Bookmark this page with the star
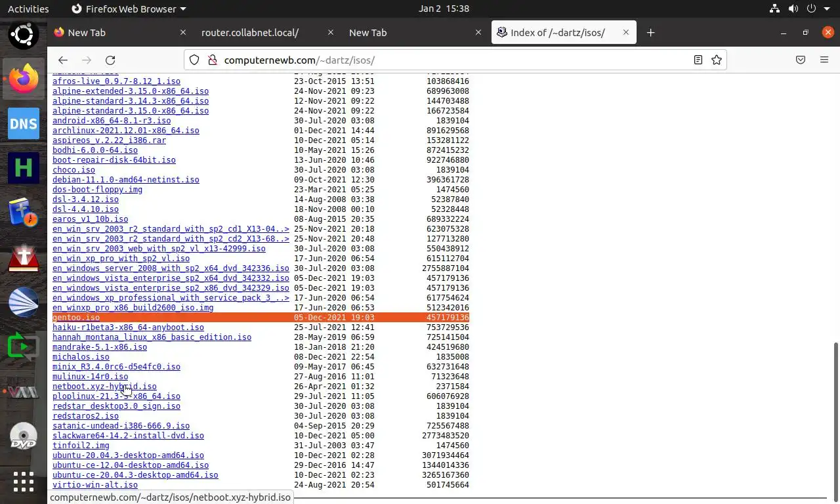Viewport: 840px width, 504px height. pos(717,60)
